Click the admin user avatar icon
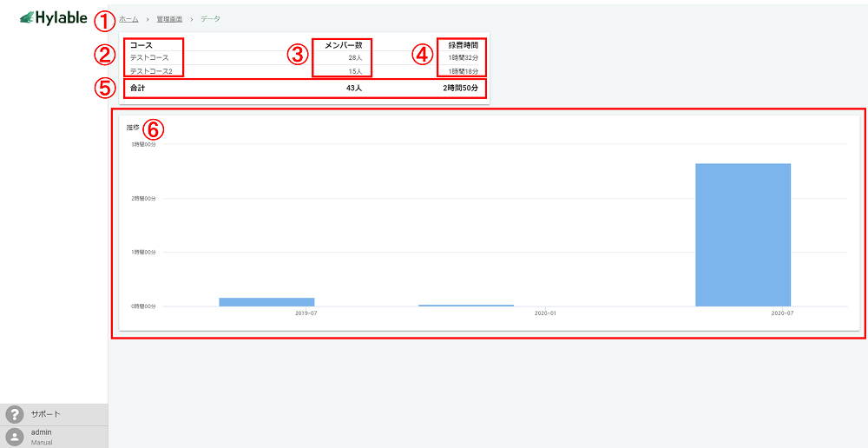This screenshot has width=868, height=448. (x=15, y=437)
